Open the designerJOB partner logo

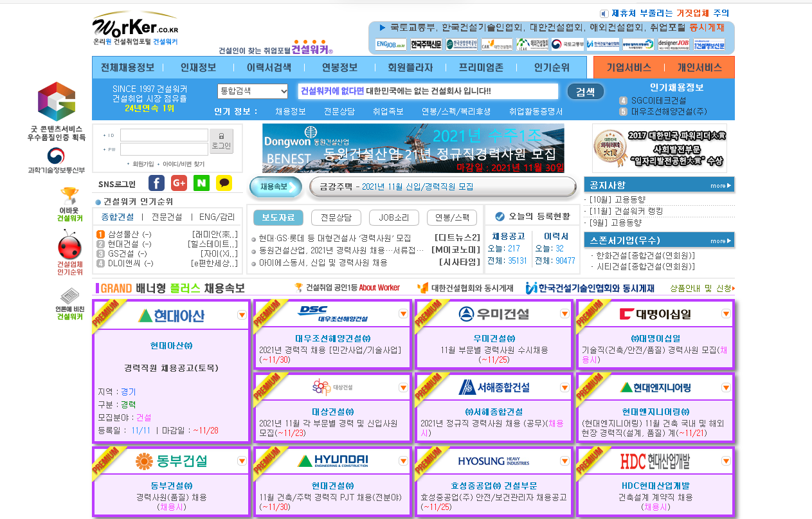(673, 44)
